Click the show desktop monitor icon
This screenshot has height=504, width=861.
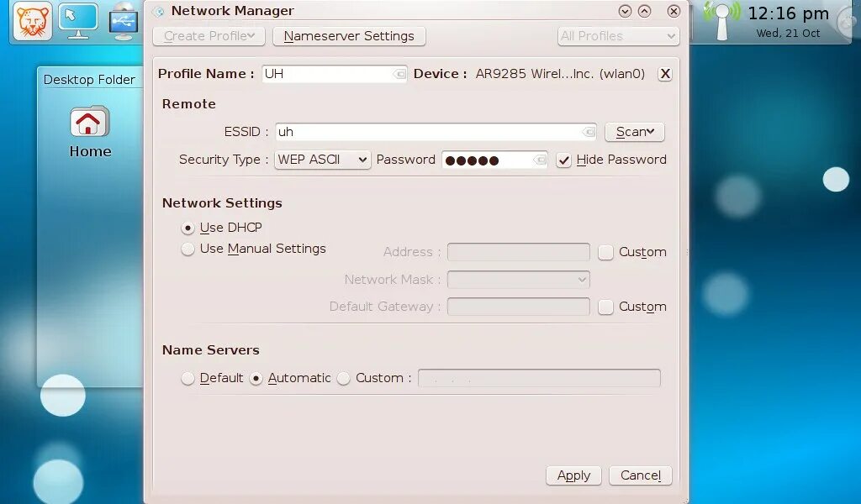coord(78,21)
